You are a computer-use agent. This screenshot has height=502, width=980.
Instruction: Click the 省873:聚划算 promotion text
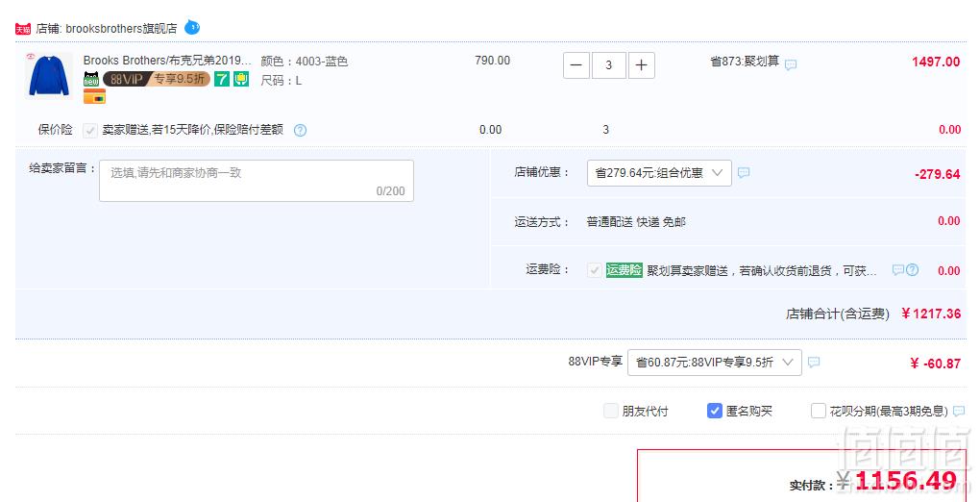(745, 62)
